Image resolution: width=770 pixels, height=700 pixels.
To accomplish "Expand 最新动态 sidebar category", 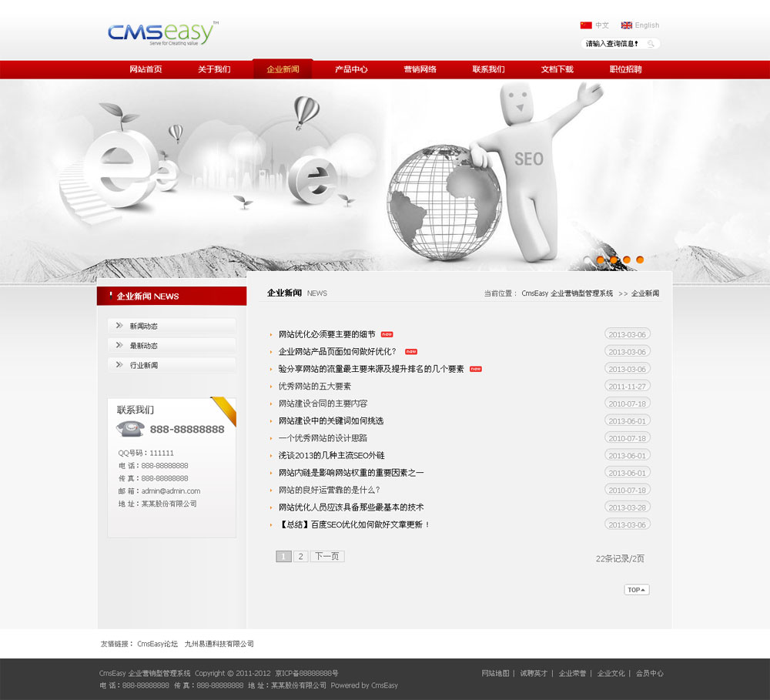I will pyautogui.click(x=144, y=346).
